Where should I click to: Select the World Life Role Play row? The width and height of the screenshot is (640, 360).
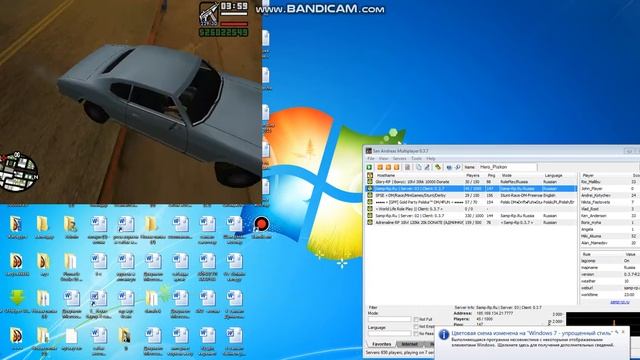coord(471,209)
